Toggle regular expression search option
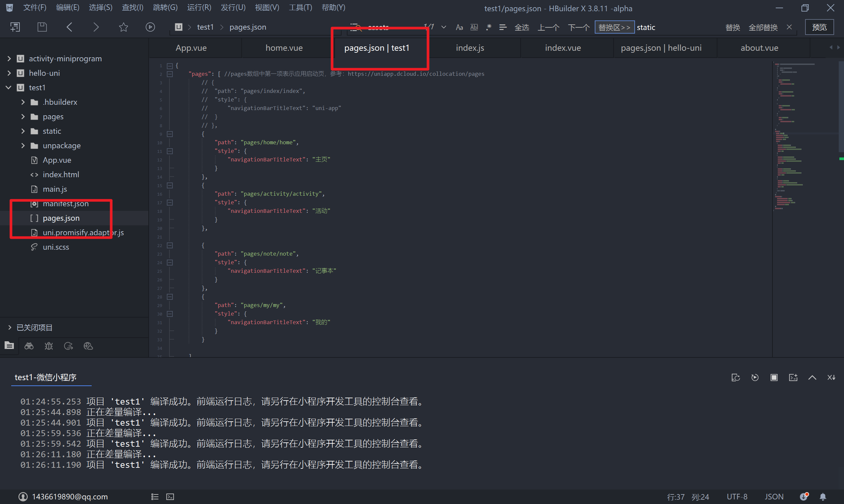Viewport: 844px width, 504px height. (489, 27)
